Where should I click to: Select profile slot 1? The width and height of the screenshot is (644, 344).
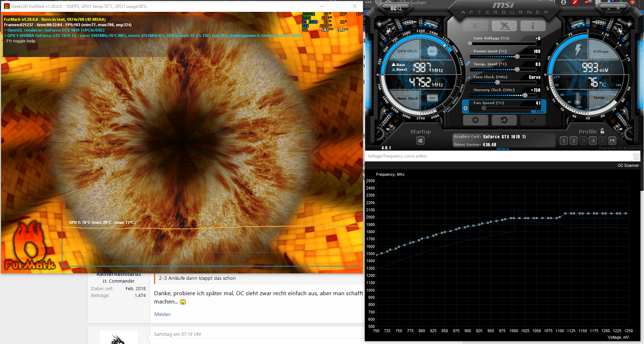click(x=564, y=141)
